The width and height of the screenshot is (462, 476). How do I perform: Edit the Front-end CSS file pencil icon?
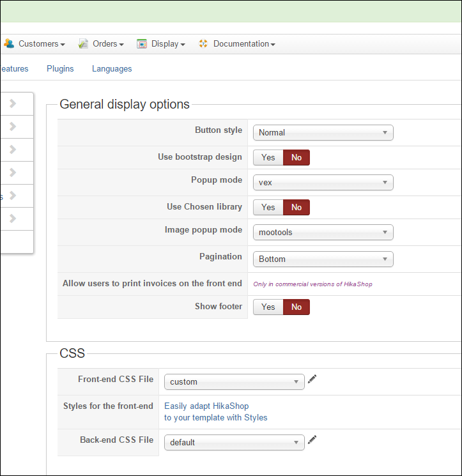[312, 380]
